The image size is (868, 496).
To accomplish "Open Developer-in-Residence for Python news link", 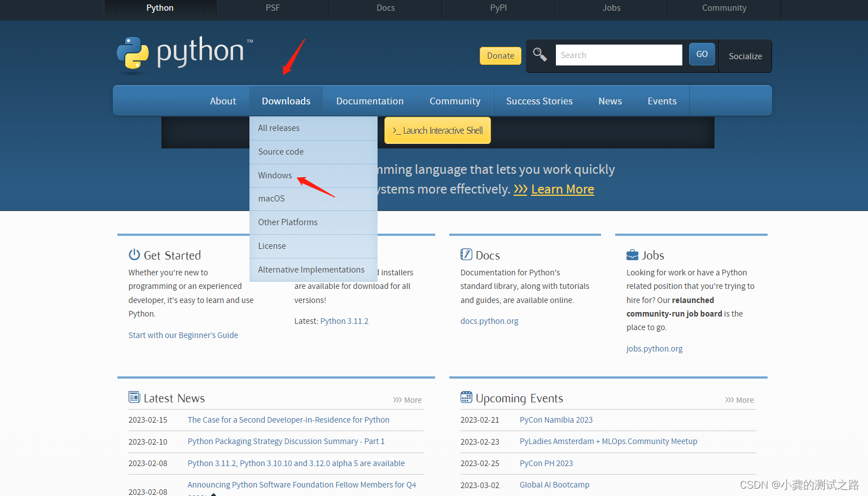I will [x=288, y=420].
